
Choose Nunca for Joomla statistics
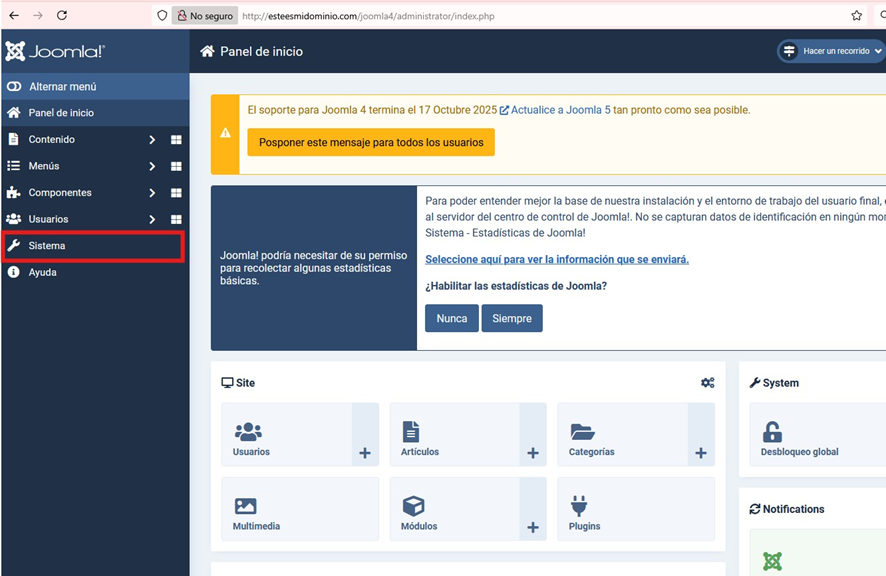(x=452, y=318)
